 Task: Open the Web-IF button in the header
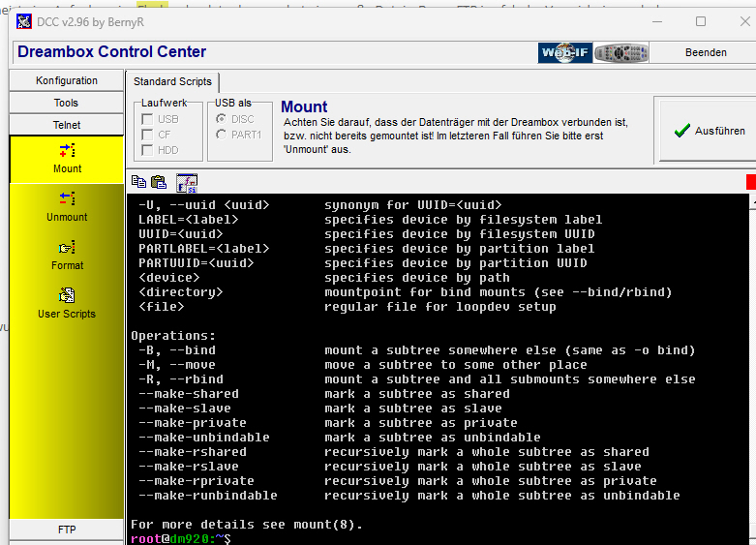pos(564,52)
